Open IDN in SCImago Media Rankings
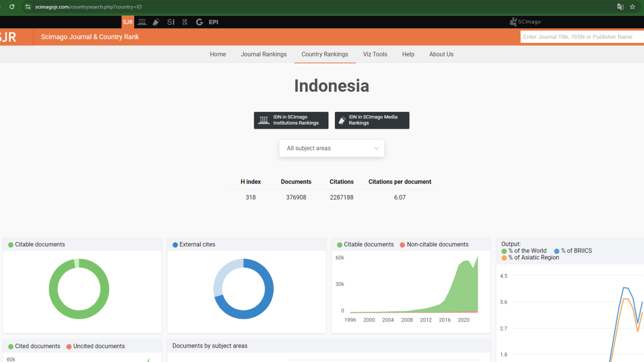Image resolution: width=644 pixels, height=362 pixels. click(x=372, y=120)
